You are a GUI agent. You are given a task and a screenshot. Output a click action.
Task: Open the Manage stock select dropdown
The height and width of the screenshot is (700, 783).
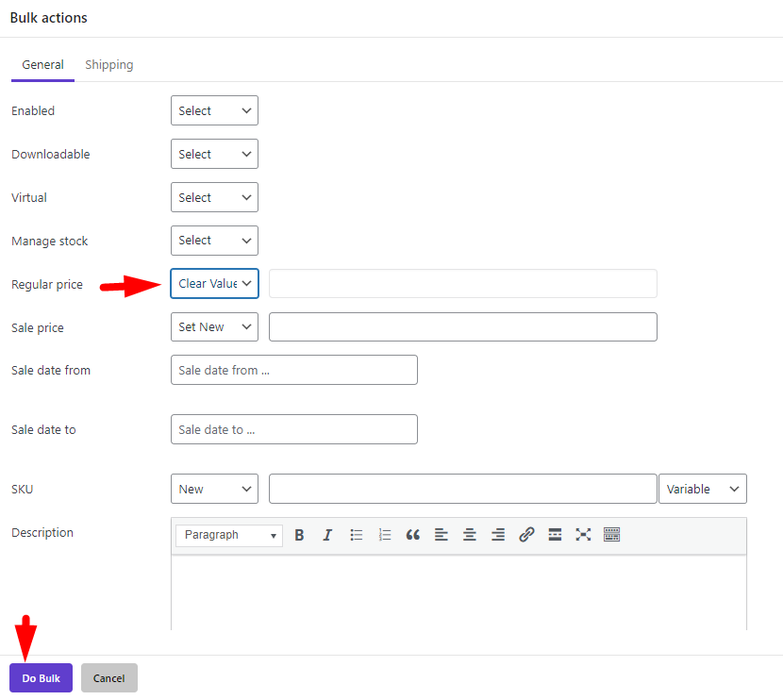click(x=214, y=241)
